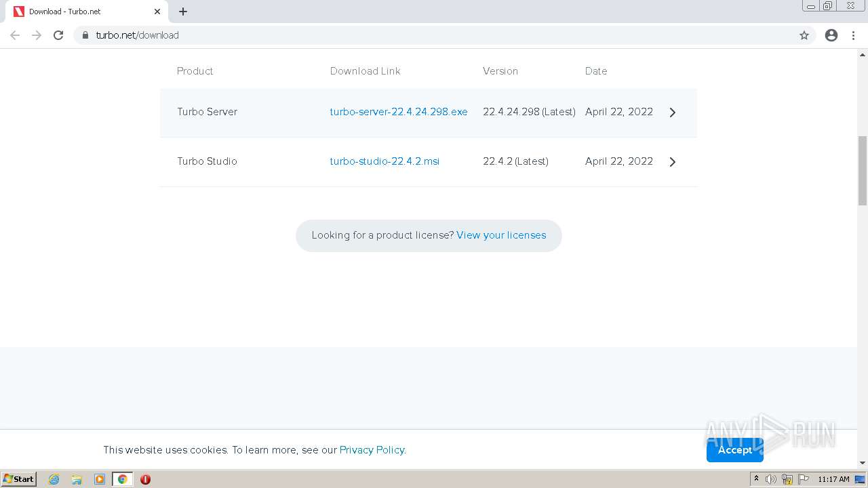Open the Windows Start menu
The image size is (868, 488).
click(19, 479)
